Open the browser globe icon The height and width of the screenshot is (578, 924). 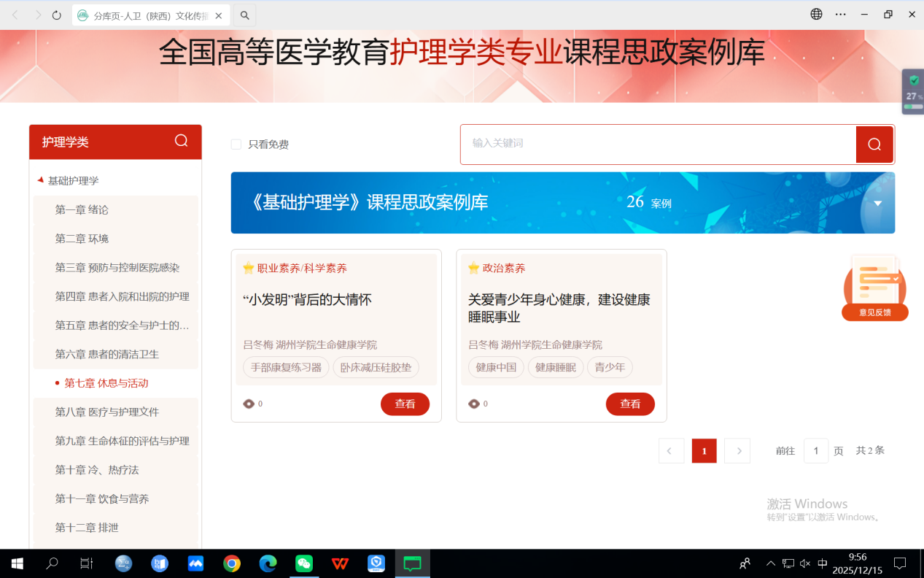tap(816, 15)
